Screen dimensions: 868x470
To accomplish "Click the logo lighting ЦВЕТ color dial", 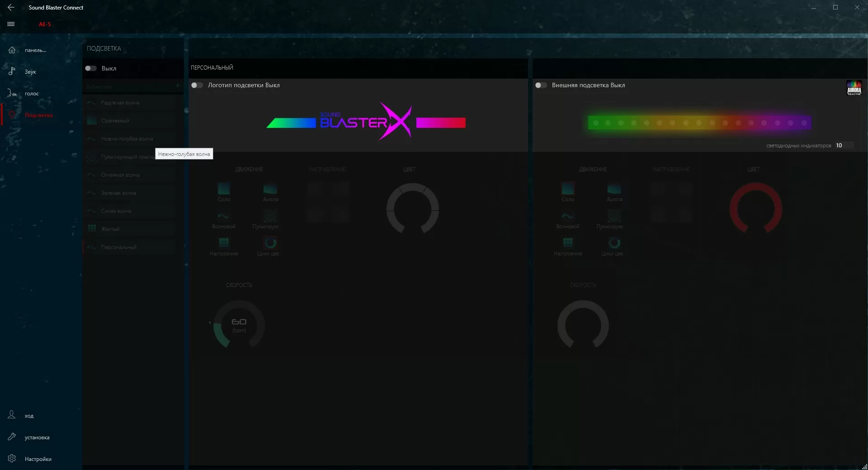I will 412,209.
